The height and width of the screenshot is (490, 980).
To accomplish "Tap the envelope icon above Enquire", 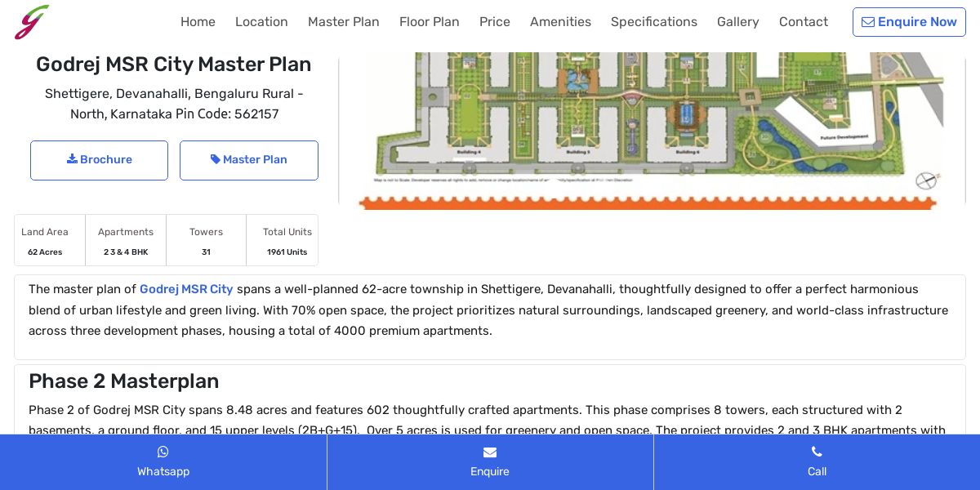I will click(490, 452).
